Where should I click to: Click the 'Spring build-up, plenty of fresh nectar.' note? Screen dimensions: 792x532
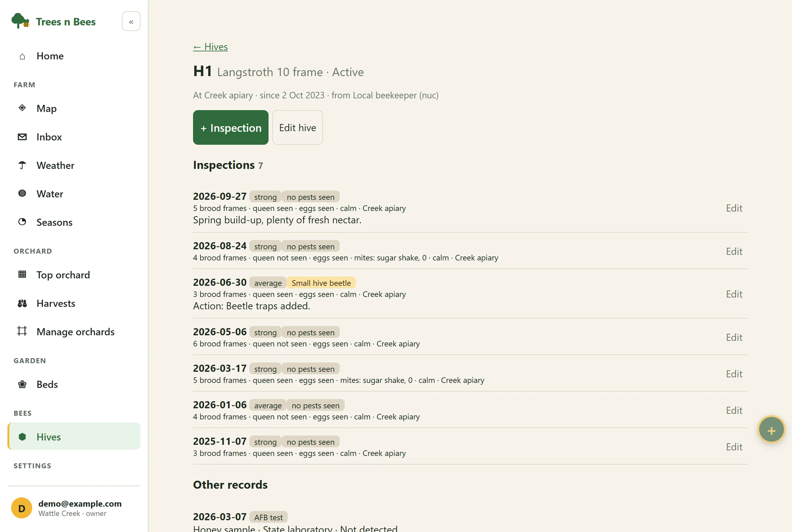tap(277, 220)
